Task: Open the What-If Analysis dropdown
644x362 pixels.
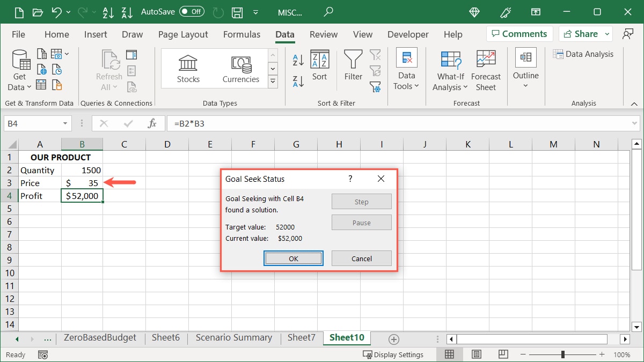Action: 450,70
